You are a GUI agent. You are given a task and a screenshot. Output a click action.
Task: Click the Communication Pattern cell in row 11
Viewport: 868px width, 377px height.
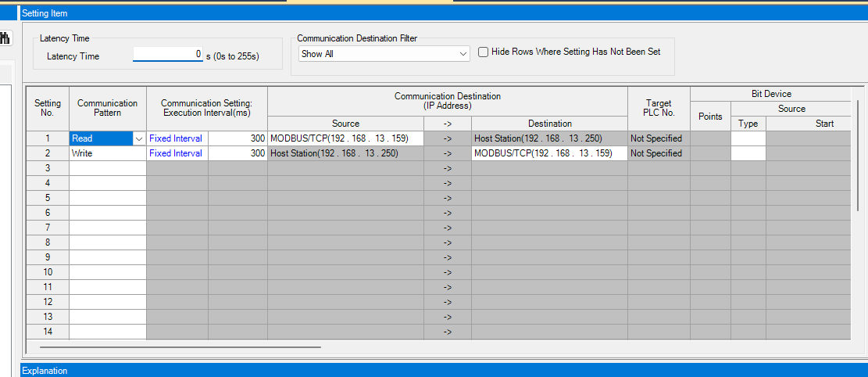pos(107,287)
